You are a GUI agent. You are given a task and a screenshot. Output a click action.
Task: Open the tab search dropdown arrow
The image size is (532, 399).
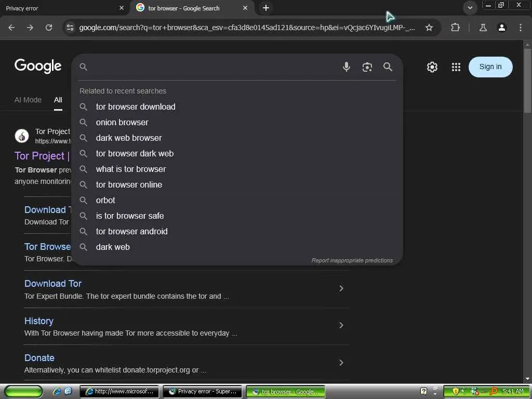(470, 7)
